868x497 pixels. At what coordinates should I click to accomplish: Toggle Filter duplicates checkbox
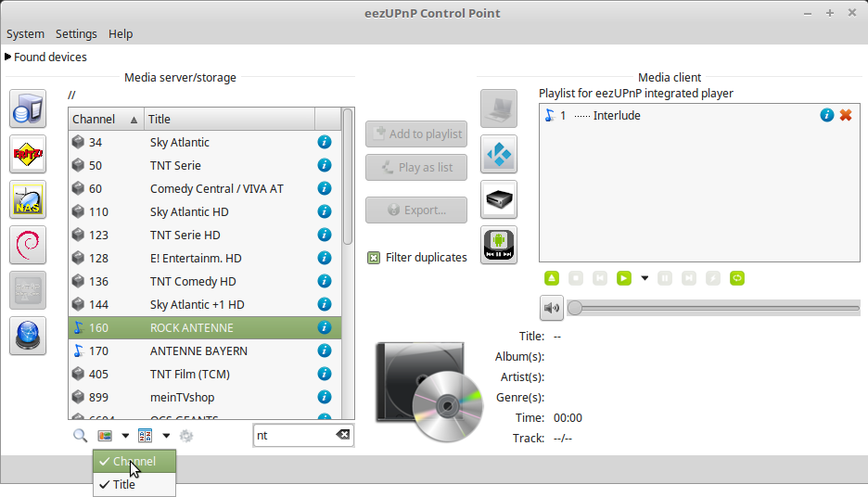pyautogui.click(x=374, y=258)
